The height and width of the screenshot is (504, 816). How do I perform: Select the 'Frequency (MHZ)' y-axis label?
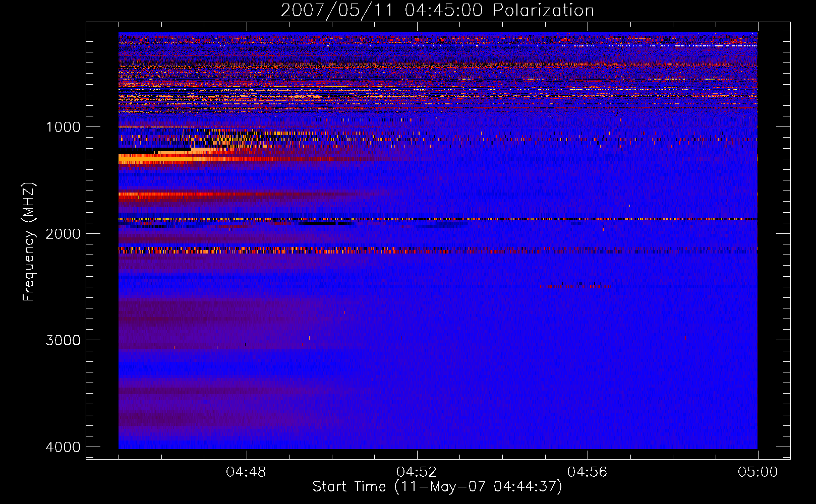point(29,242)
